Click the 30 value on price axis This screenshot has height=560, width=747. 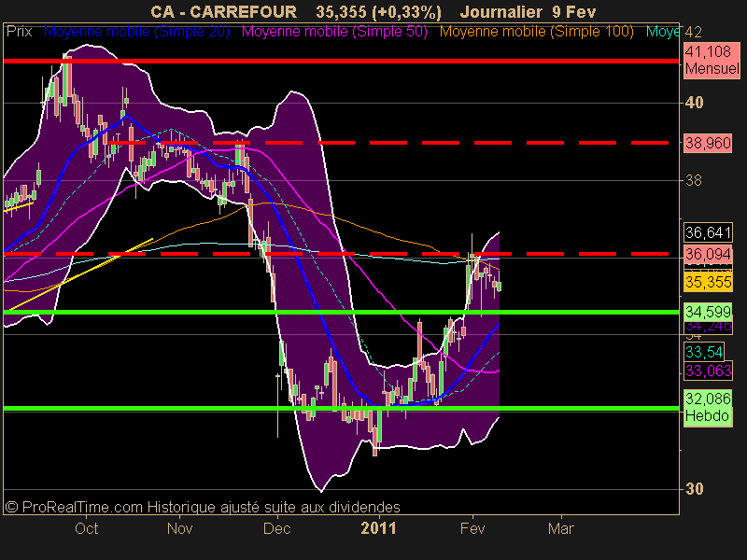coord(694,488)
